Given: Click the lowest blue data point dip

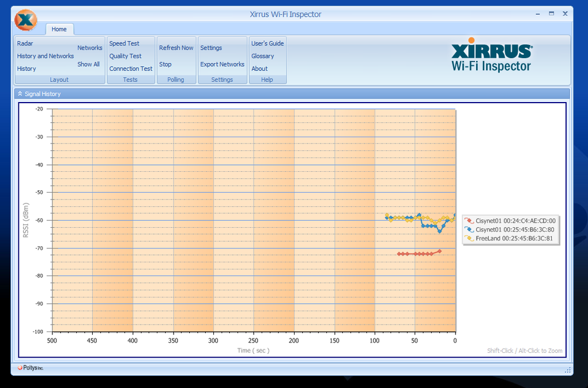Looking at the screenshot, I should click(439, 231).
